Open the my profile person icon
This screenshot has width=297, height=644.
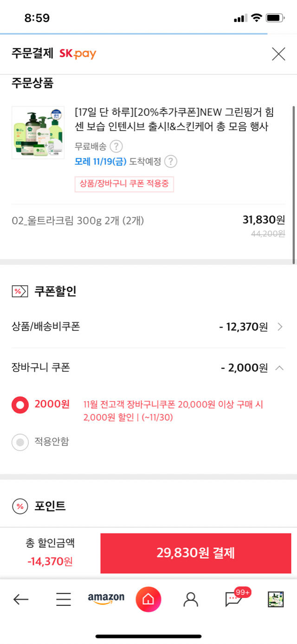point(191,599)
